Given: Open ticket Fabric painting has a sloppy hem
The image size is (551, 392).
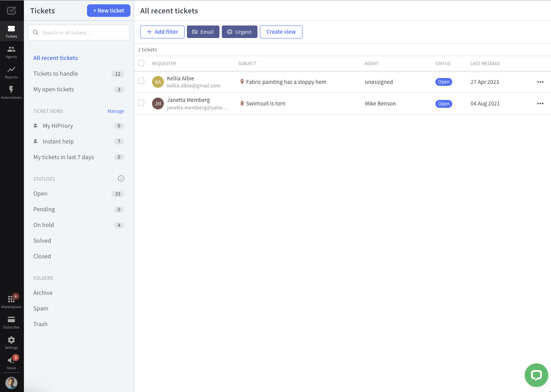Looking at the screenshot, I should (286, 82).
